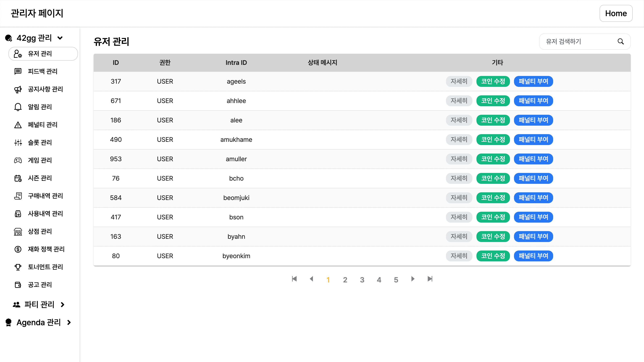644x362 pixels.
Task: Click the currency policy dollar icon
Action: click(x=18, y=249)
